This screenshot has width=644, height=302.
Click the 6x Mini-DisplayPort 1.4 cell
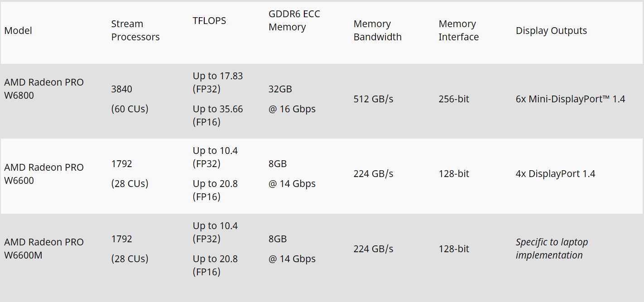571,99
